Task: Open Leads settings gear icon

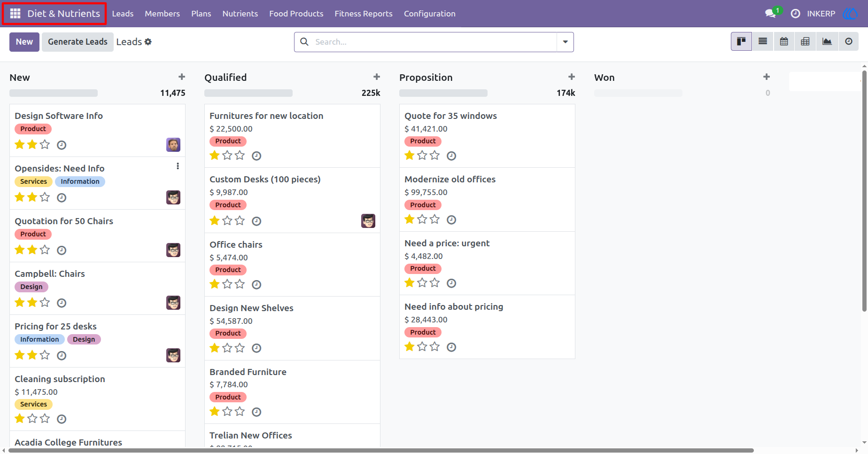Action: pyautogui.click(x=148, y=42)
